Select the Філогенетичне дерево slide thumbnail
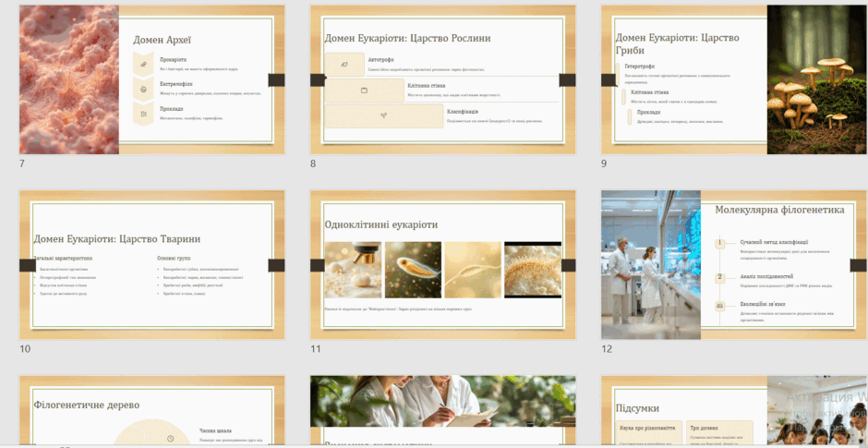This screenshot has height=448, width=868. click(152, 410)
